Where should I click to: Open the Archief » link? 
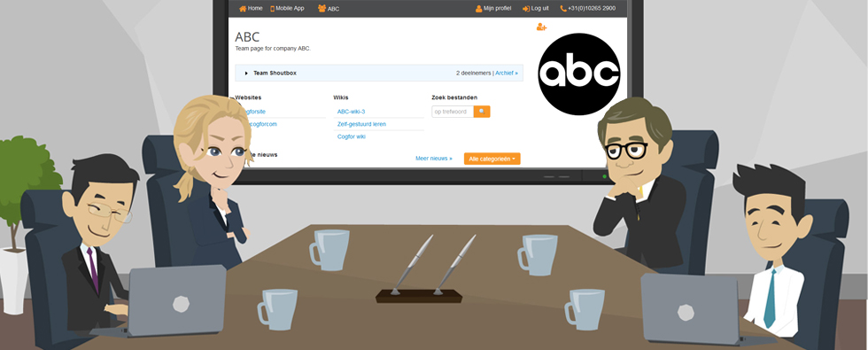507,73
